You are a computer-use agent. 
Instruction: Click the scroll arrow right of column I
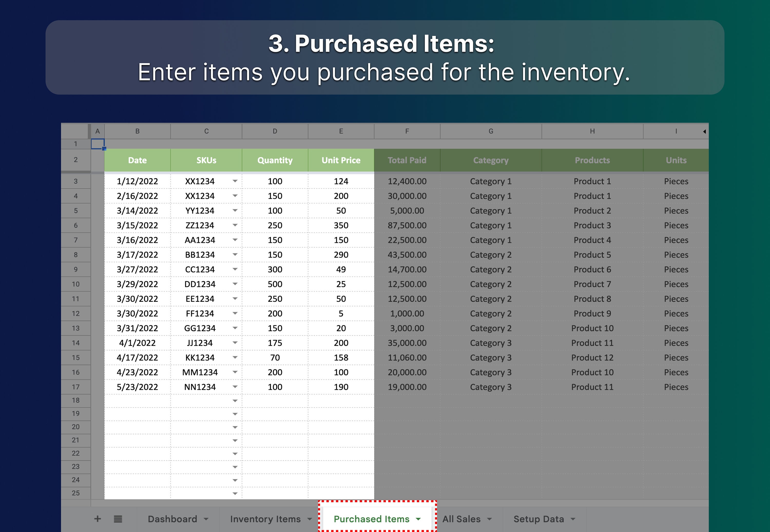(704, 131)
